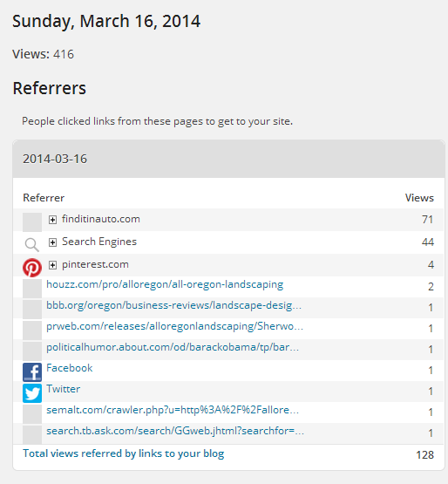448x484 pixels.
Task: Open the semalt.com crawler link
Action: coord(173,410)
